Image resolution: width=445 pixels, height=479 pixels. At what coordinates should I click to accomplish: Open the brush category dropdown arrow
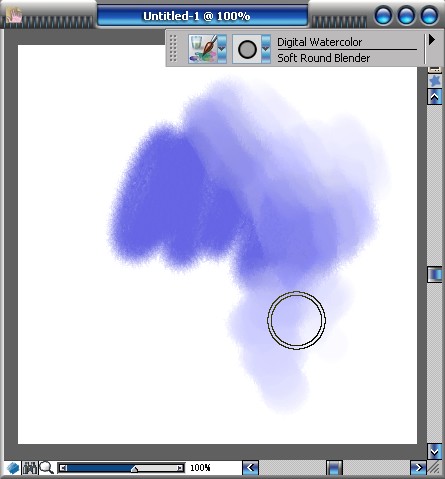pos(222,49)
